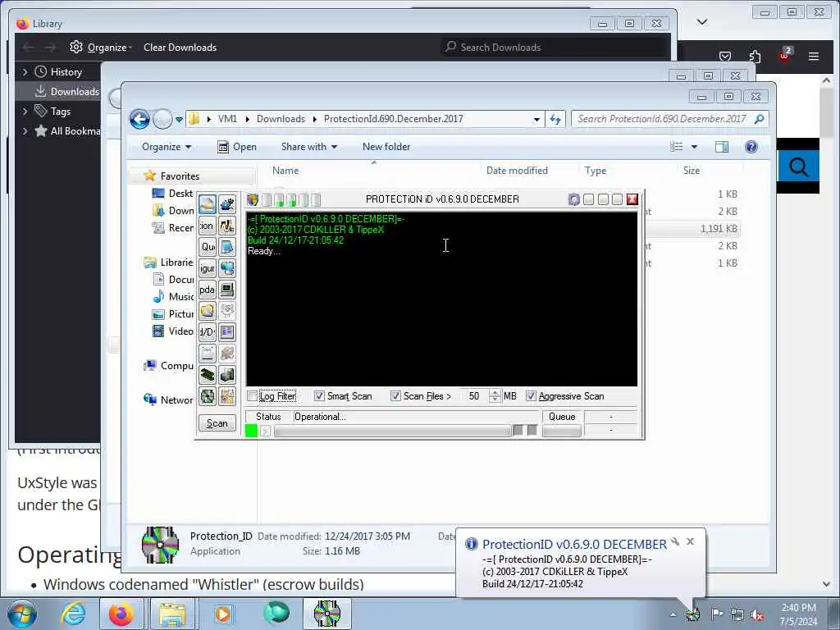
Task: Click the 50 MB value field
Action: [x=475, y=396]
